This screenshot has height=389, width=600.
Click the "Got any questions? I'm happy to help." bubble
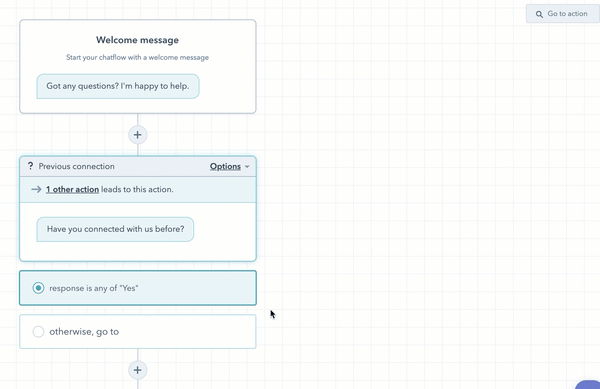point(118,86)
